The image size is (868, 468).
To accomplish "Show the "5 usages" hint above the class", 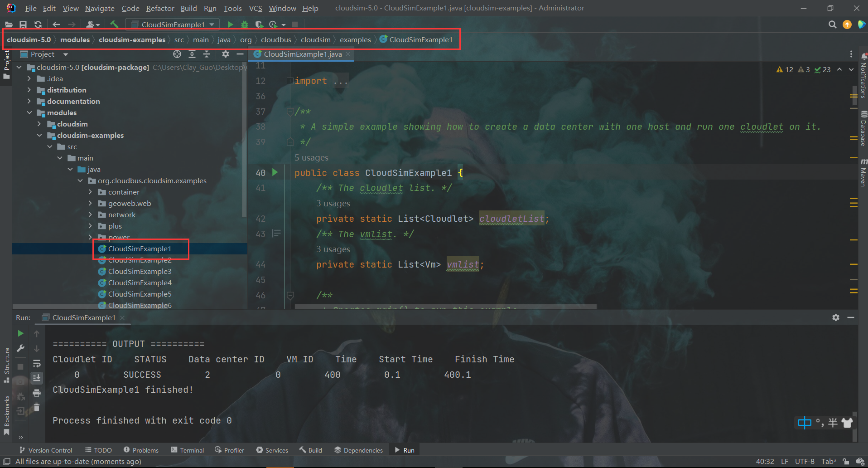I will pyautogui.click(x=311, y=157).
